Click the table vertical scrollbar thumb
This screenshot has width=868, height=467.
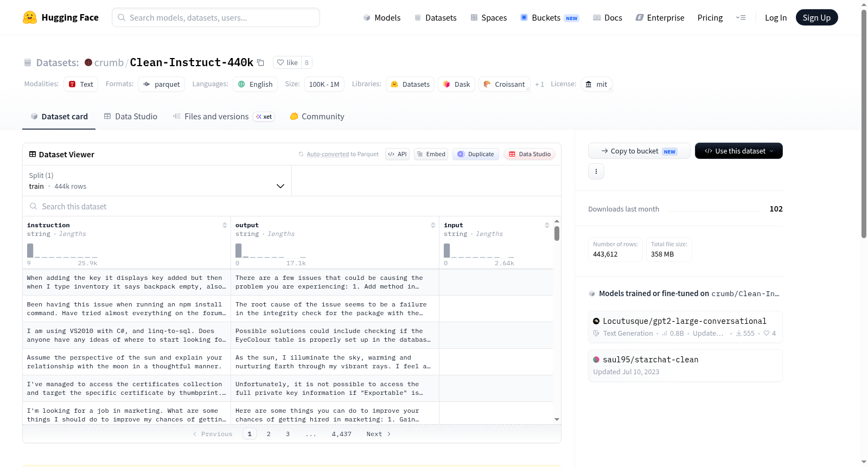[x=557, y=233]
